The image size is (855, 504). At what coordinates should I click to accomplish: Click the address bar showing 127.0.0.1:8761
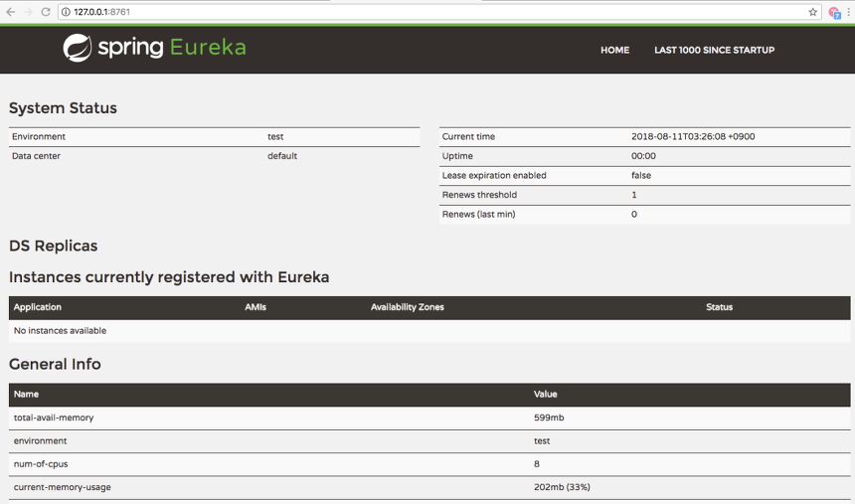tap(439, 12)
